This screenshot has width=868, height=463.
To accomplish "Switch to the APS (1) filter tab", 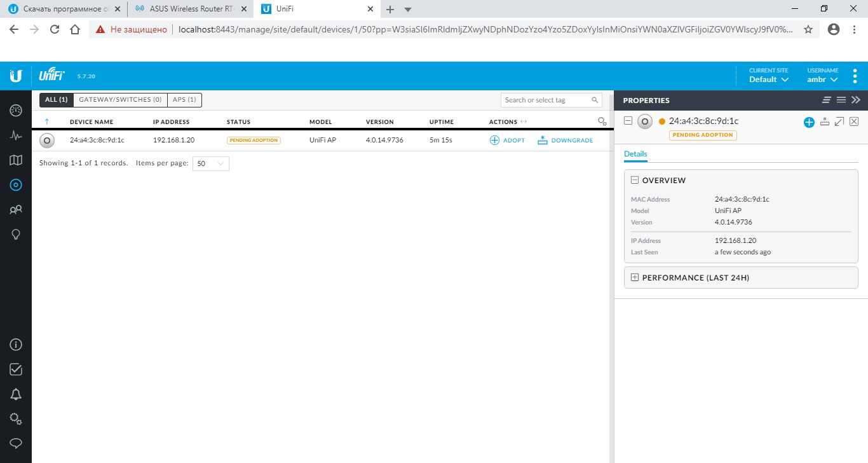I will pyautogui.click(x=184, y=100).
